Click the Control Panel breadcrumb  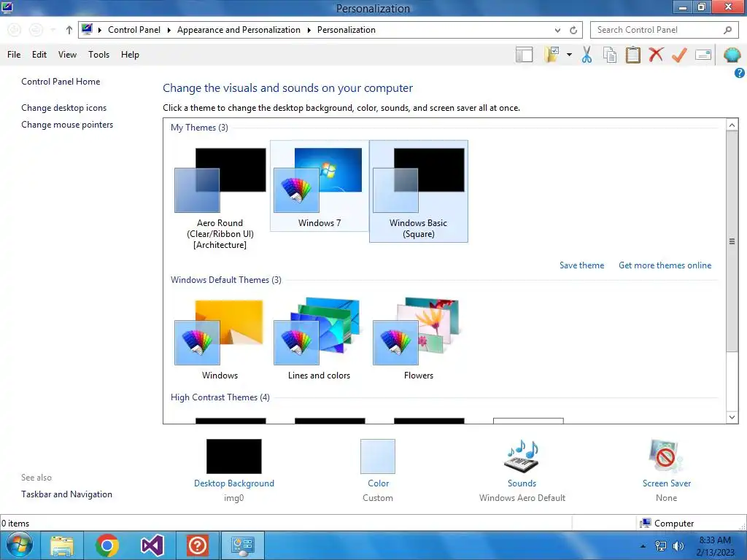pos(134,30)
